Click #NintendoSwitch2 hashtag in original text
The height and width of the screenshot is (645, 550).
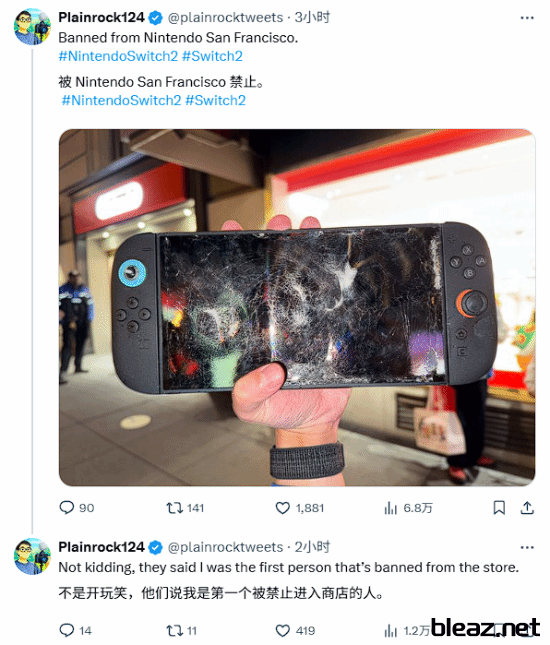tap(118, 56)
